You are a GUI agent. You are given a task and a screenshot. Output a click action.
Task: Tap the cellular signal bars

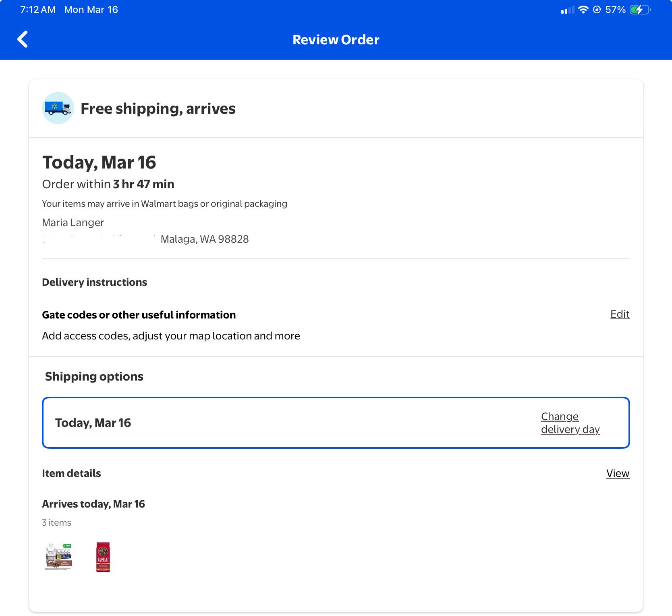click(567, 10)
